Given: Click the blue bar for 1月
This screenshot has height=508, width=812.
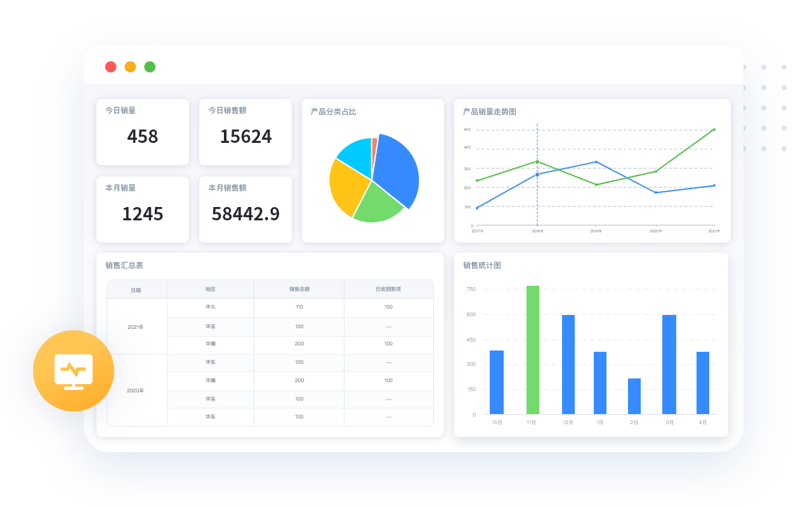Looking at the screenshot, I should (600, 383).
